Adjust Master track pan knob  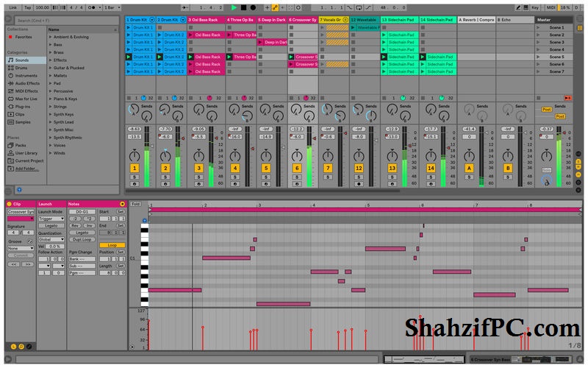click(x=546, y=155)
